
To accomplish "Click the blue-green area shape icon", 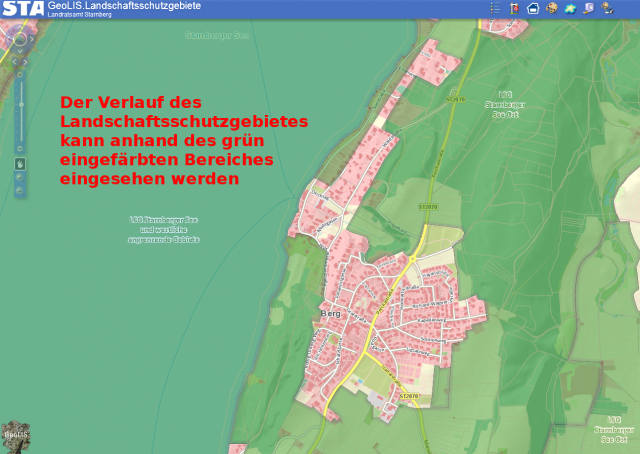I will tap(570, 8).
